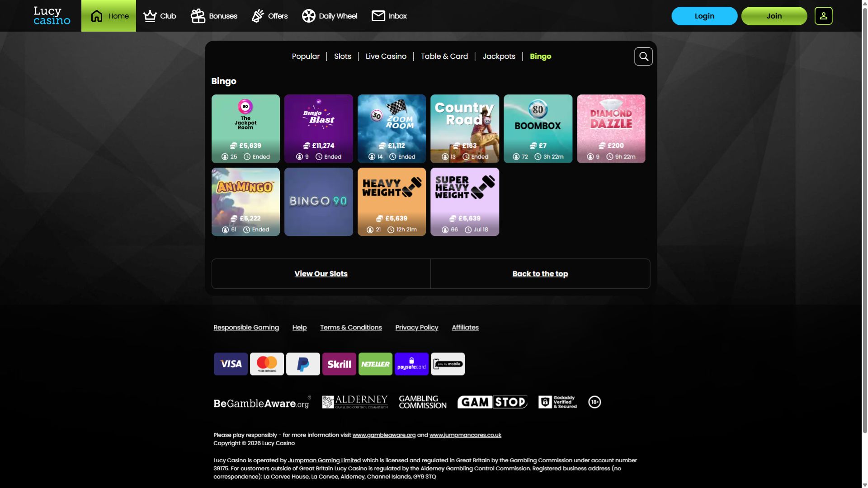This screenshot has height=488, width=868.
Task: Switch to the Slots tab
Action: click(343, 56)
